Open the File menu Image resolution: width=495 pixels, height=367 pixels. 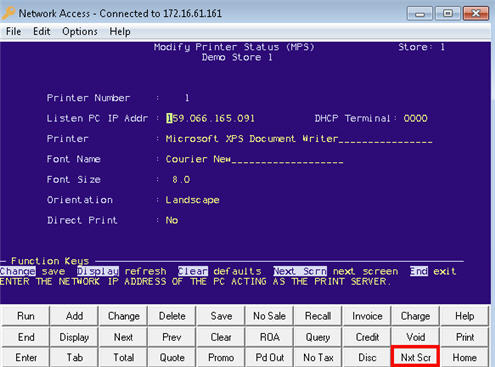[x=13, y=32]
